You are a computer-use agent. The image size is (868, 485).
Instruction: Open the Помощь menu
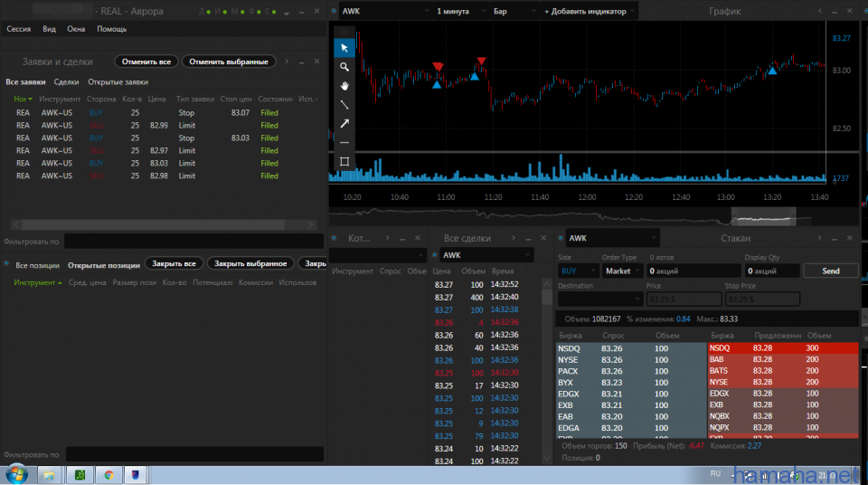click(112, 29)
